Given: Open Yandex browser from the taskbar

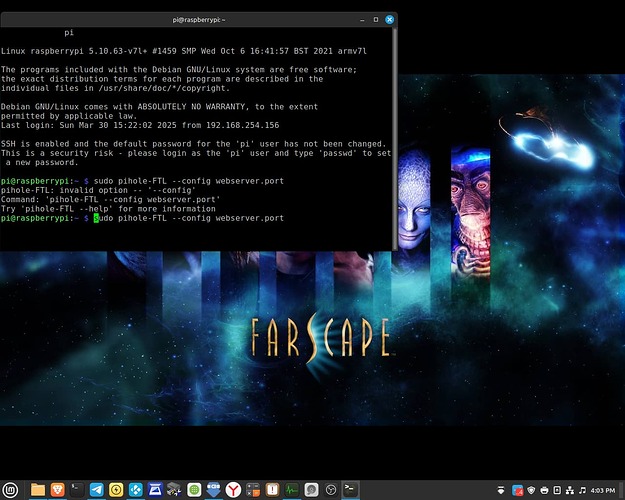Looking at the screenshot, I should point(232,490).
